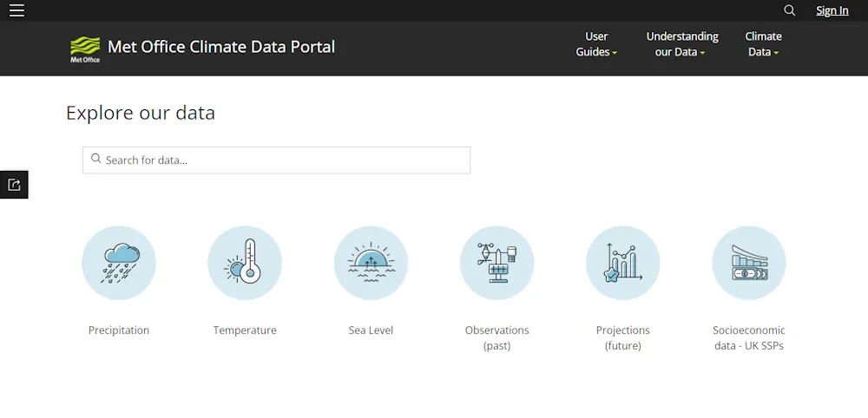Image resolution: width=868 pixels, height=418 pixels.
Task: Click the Sea Level text label
Action: [x=371, y=330]
